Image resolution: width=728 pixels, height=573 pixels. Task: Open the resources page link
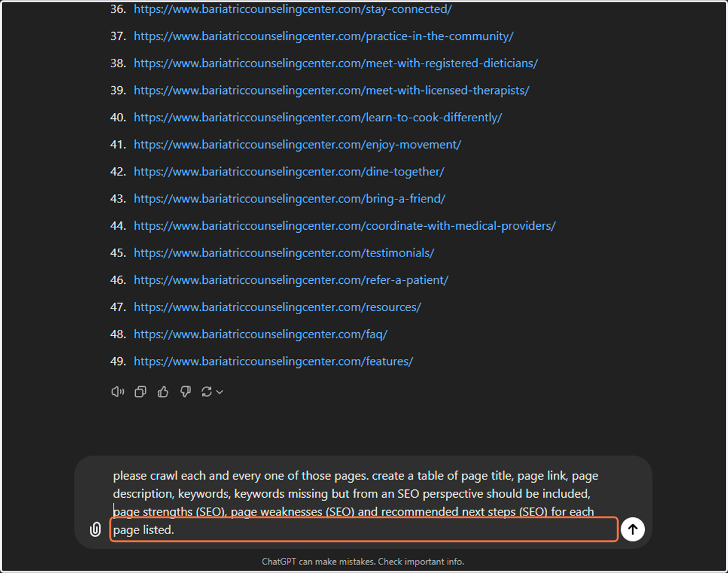click(x=277, y=307)
